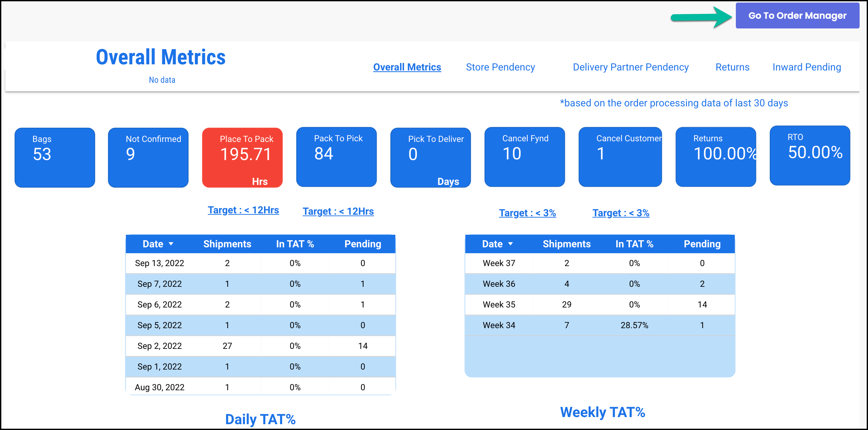868x430 pixels.
Task: Open the red Place To Pack card
Action: (242, 157)
